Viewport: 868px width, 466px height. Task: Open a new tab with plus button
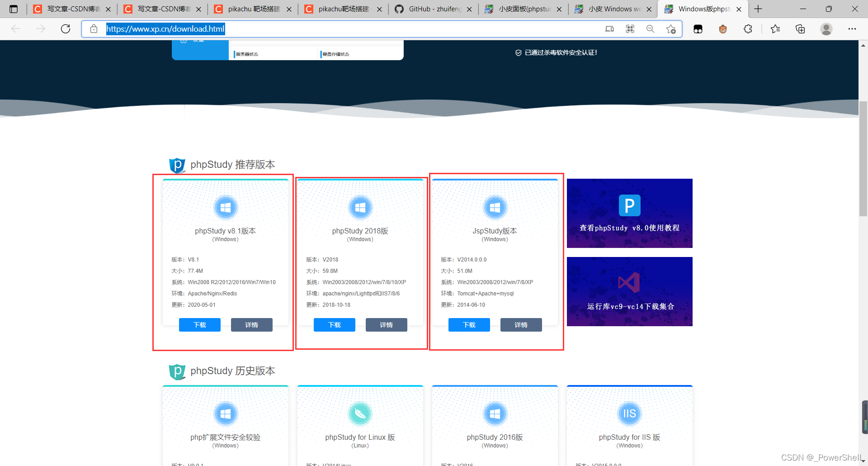(758, 9)
